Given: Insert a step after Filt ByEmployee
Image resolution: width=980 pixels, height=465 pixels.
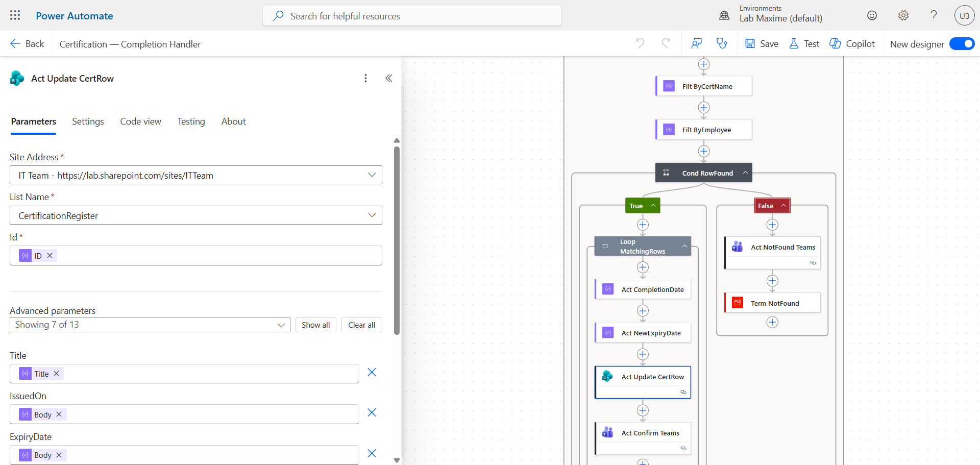Looking at the screenshot, I should 704,151.
